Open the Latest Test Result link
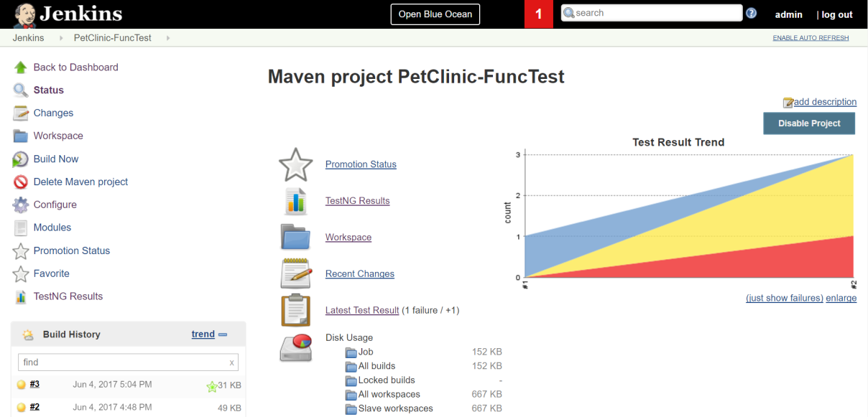868x417 pixels. click(362, 311)
